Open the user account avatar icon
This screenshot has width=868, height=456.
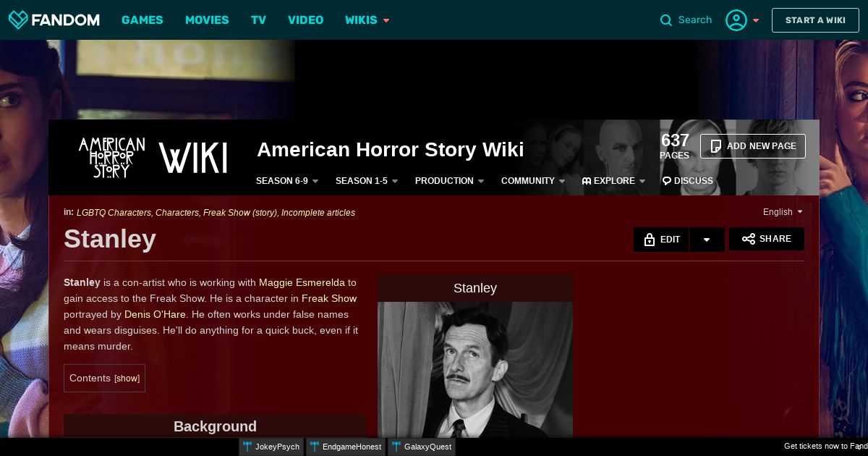(x=736, y=20)
